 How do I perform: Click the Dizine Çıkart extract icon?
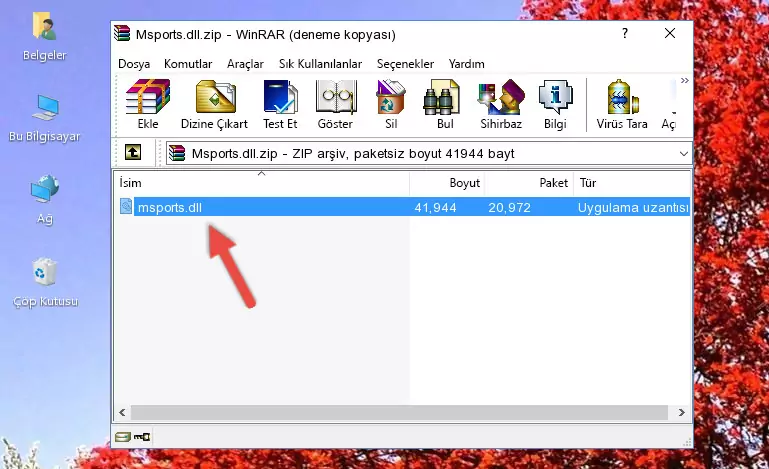tap(214, 104)
